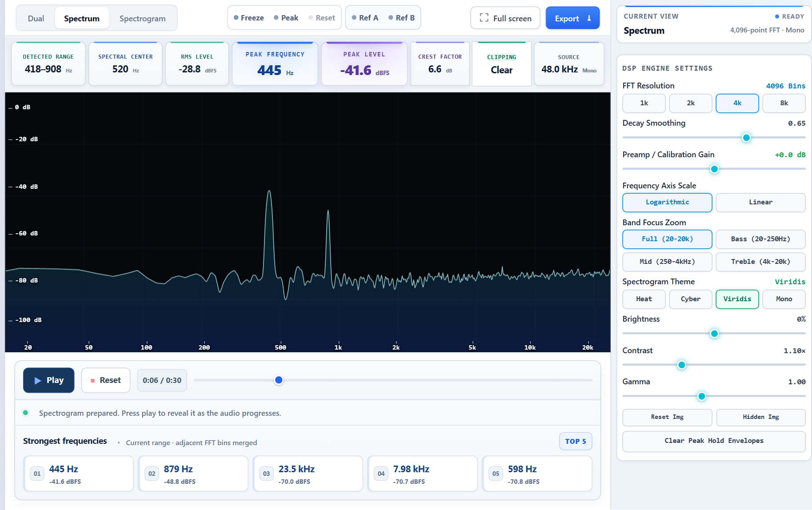Enable Peak hold mode
812x510 pixels.
pos(286,18)
